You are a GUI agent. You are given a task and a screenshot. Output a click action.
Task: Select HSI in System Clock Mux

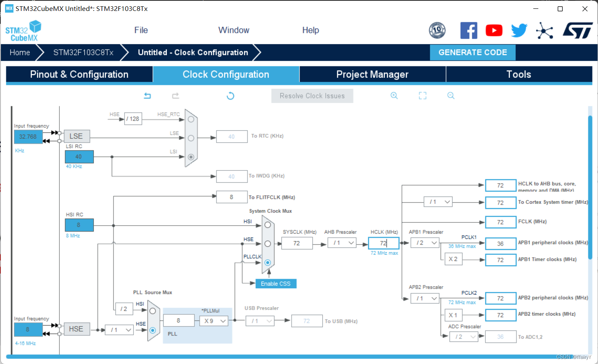(x=268, y=225)
